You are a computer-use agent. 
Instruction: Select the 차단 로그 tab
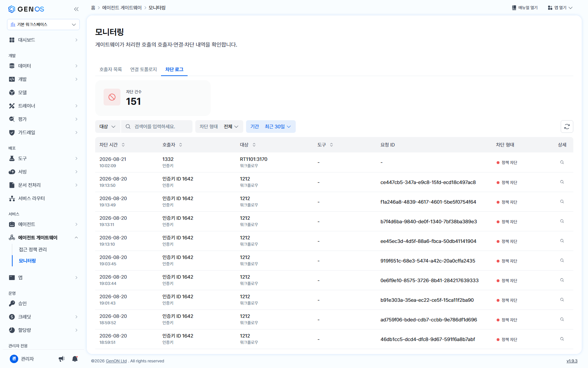(174, 69)
